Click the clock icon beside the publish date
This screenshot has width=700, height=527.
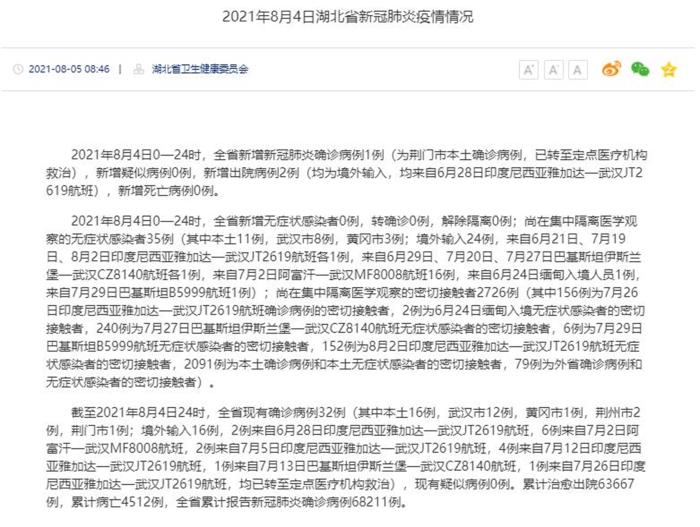(x=18, y=70)
